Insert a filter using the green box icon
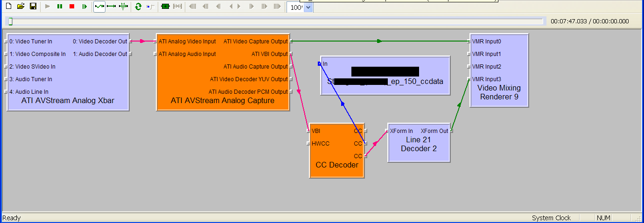This screenshot has height=223, width=644. (x=165, y=7)
